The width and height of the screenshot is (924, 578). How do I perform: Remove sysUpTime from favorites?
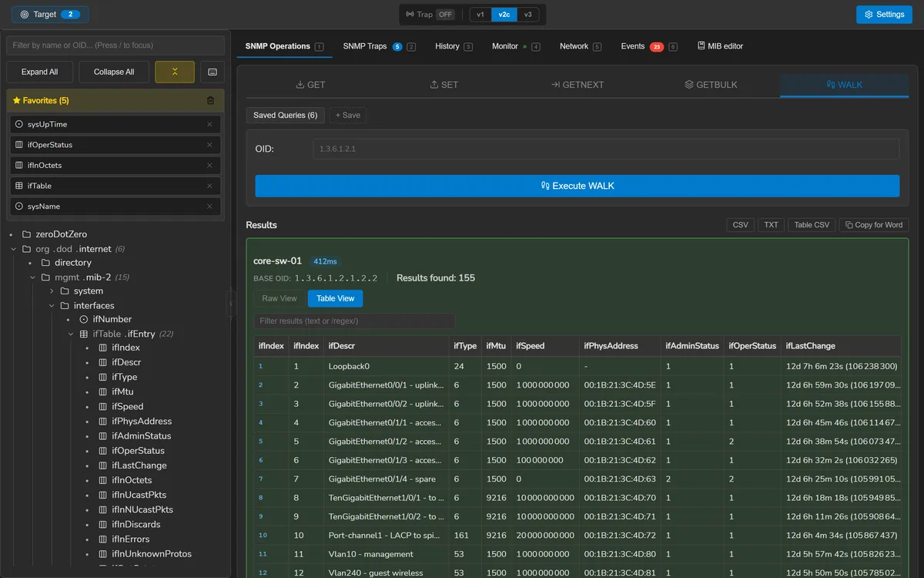(x=209, y=124)
